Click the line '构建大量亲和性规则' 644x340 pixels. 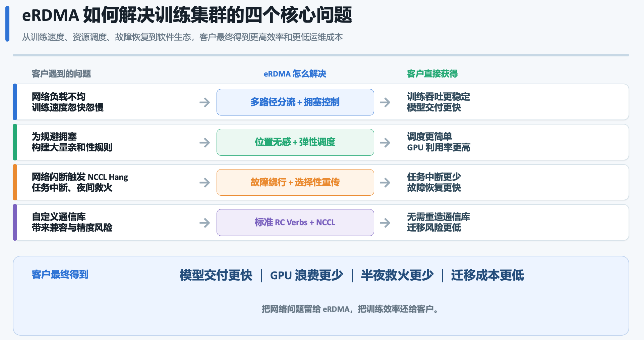[72, 147]
